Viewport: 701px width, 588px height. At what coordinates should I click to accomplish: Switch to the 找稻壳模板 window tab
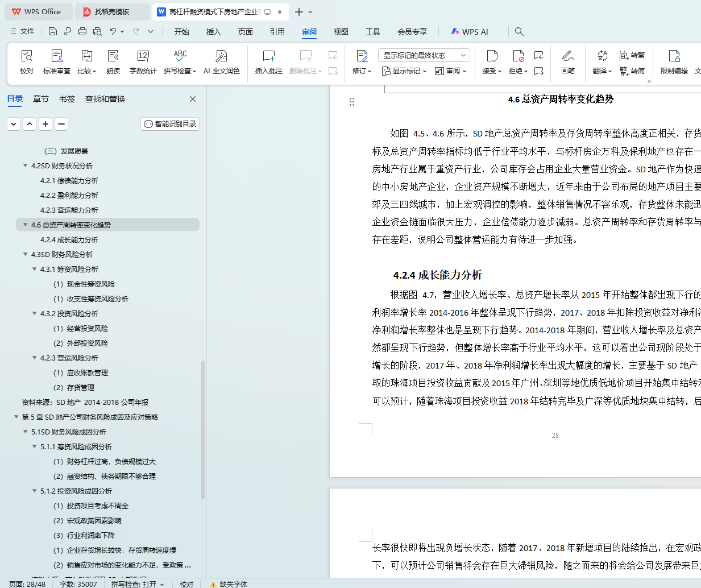[x=112, y=11]
